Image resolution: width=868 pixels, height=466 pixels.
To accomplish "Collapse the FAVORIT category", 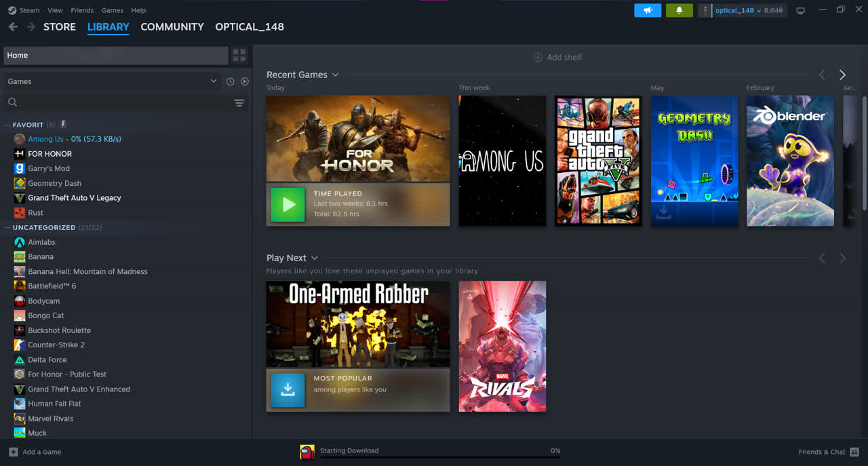I will tap(7, 125).
